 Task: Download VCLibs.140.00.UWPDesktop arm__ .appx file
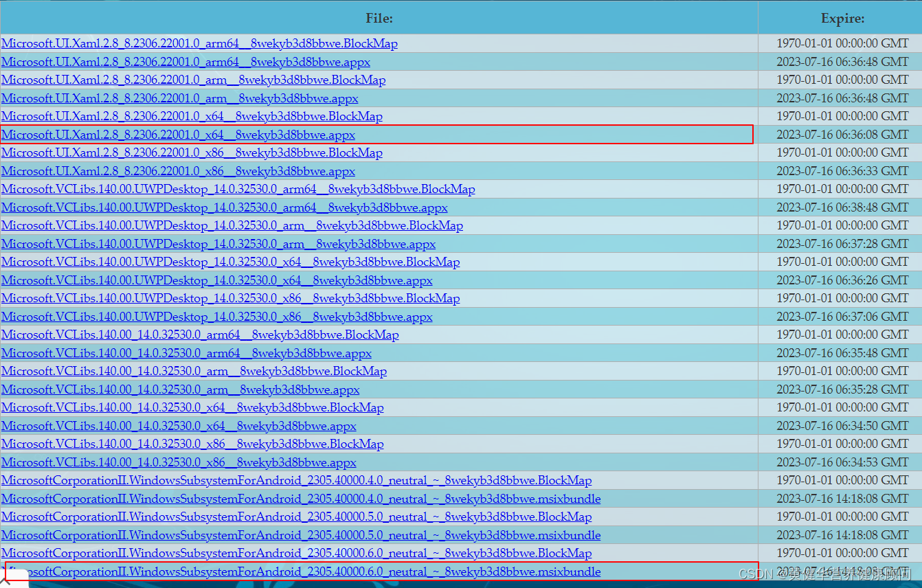pos(218,244)
